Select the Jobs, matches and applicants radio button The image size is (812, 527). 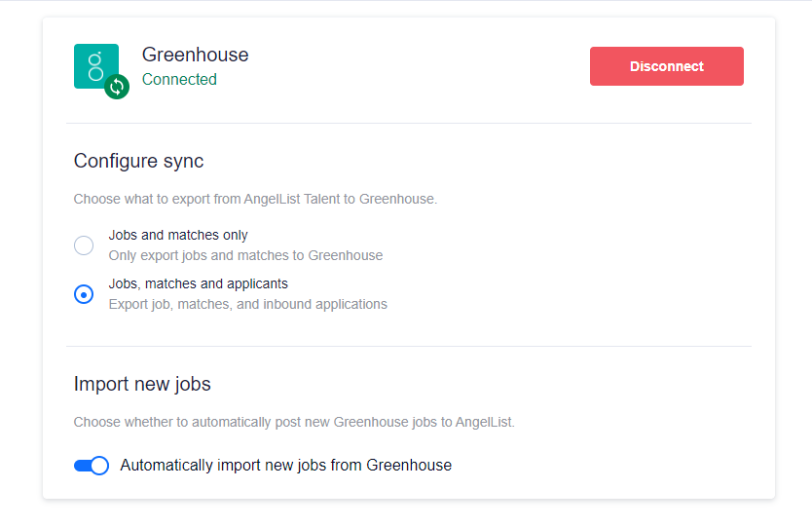pos(84,294)
